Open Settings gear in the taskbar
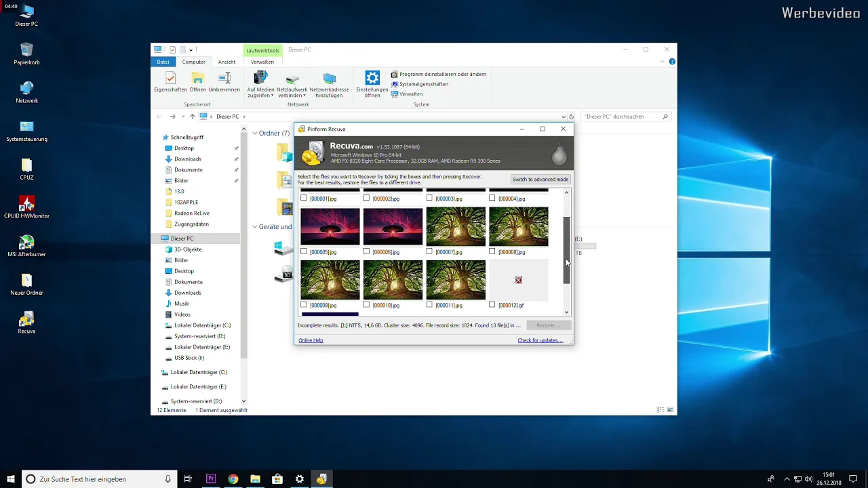Viewport: 868px width, 488px height. pyautogui.click(x=300, y=479)
